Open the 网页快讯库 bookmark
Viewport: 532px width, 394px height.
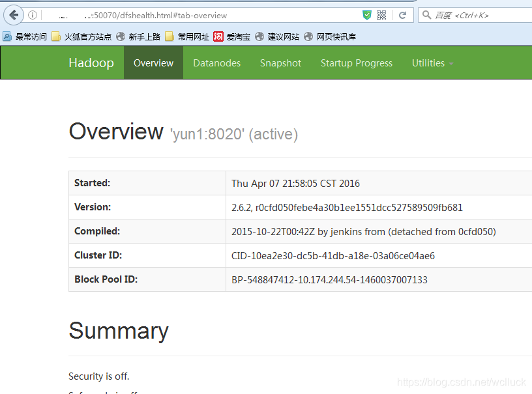click(330, 36)
